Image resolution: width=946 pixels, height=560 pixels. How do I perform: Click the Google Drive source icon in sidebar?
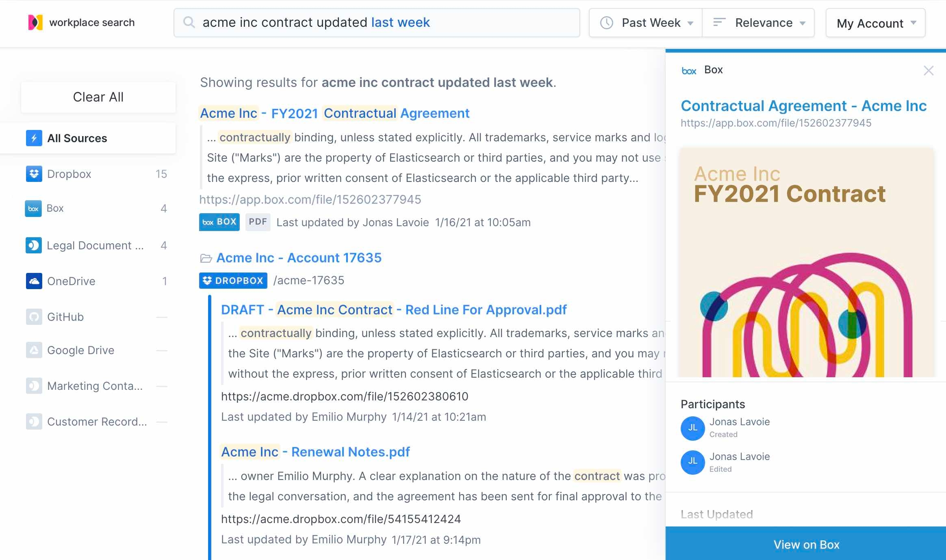pos(34,349)
